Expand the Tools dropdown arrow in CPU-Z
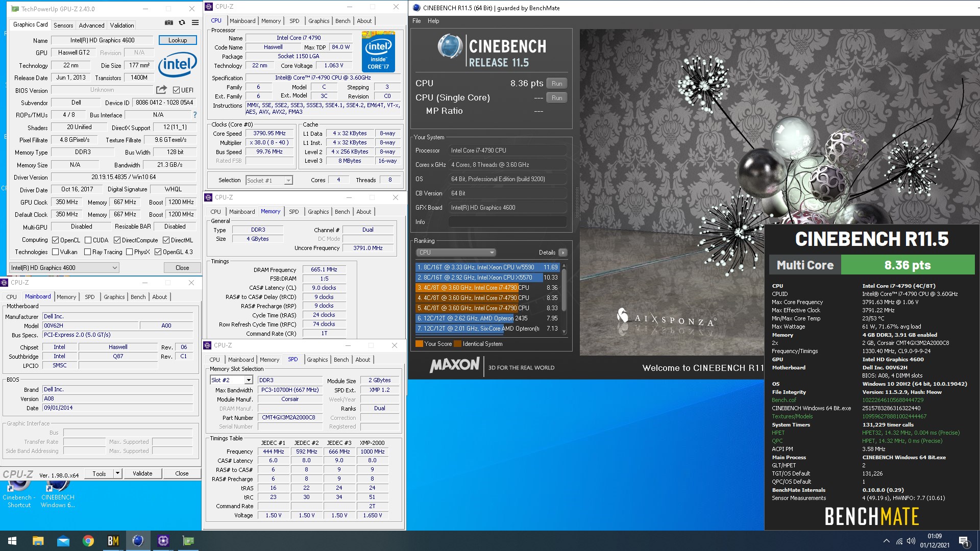 pyautogui.click(x=117, y=473)
